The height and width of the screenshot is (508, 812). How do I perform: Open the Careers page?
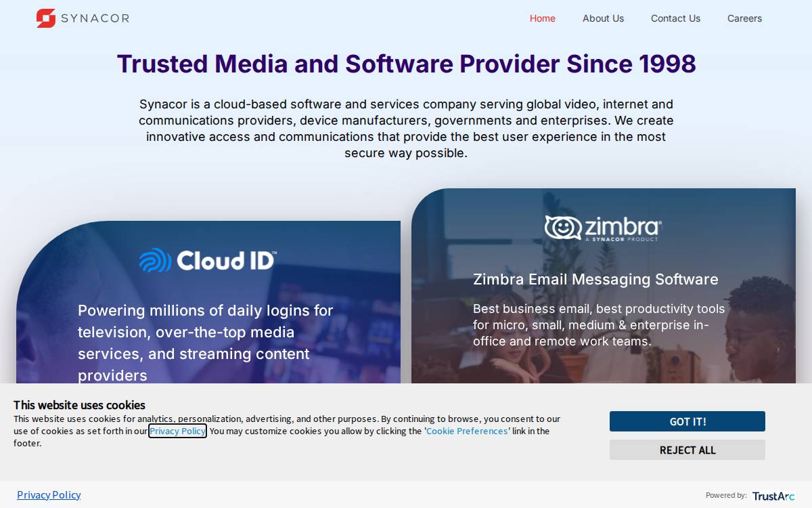744,18
